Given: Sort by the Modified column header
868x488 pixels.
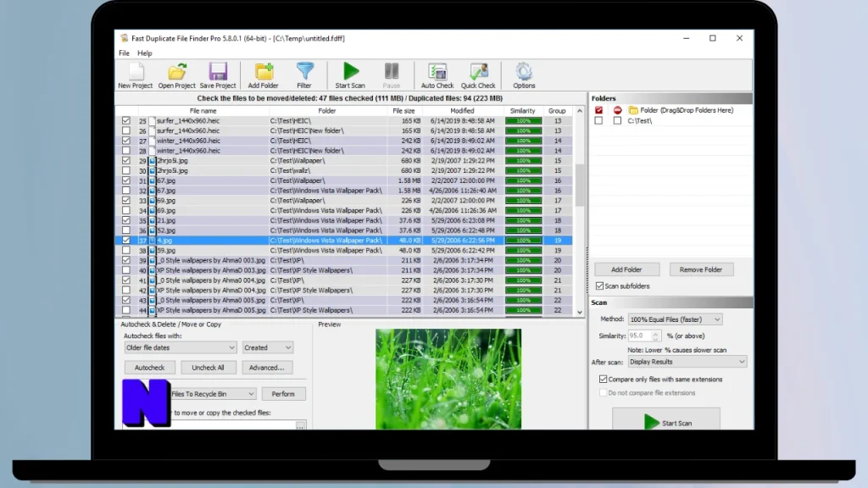Looking at the screenshot, I should [462, 111].
